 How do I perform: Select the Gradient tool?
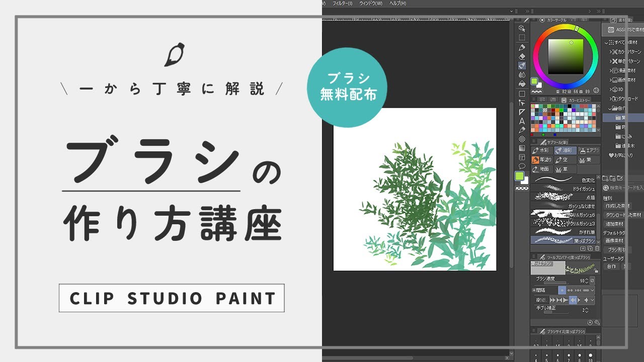click(522, 148)
